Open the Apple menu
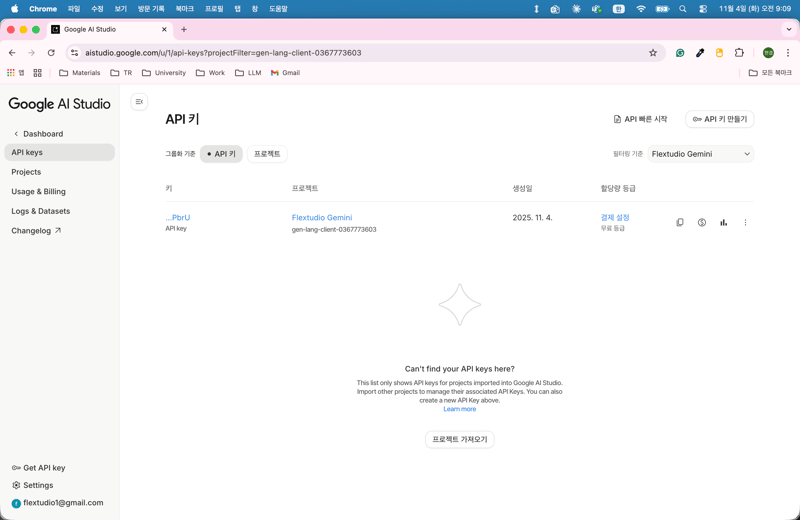 [x=14, y=9]
